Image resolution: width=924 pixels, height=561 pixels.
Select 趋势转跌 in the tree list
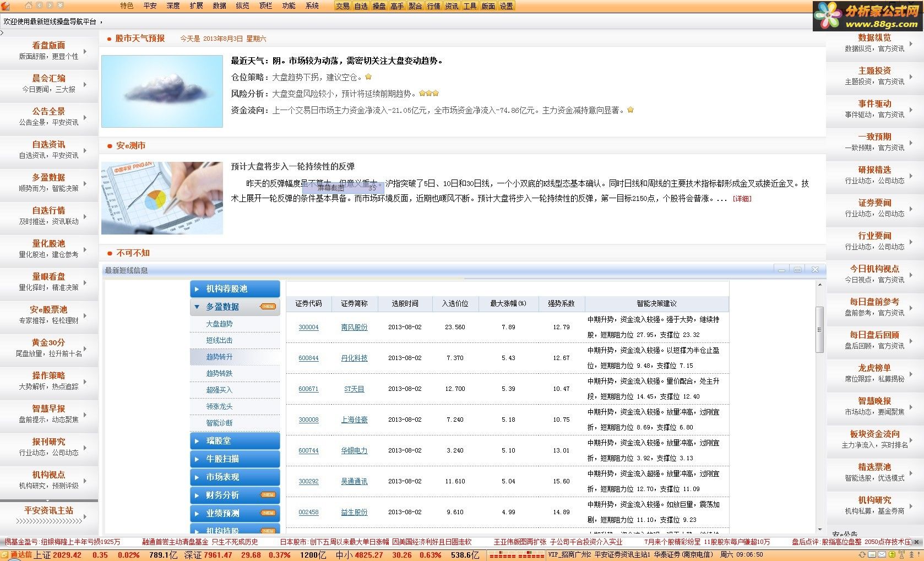[219, 373]
